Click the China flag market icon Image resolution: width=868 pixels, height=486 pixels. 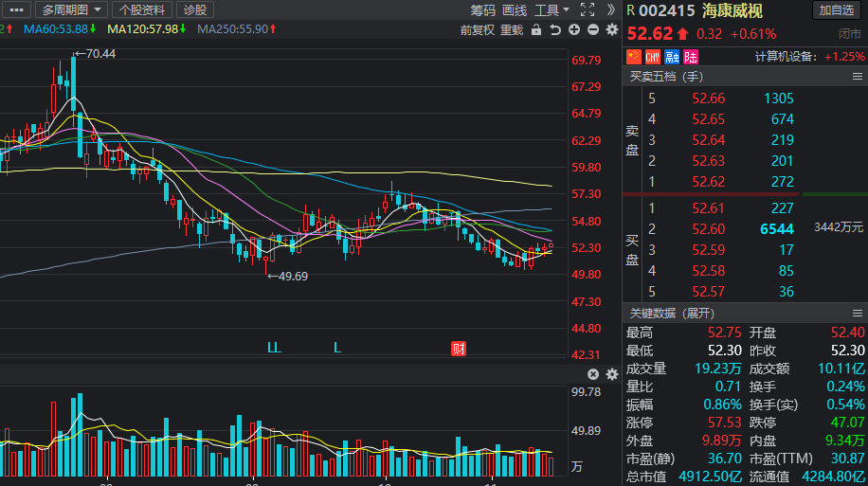[634, 57]
